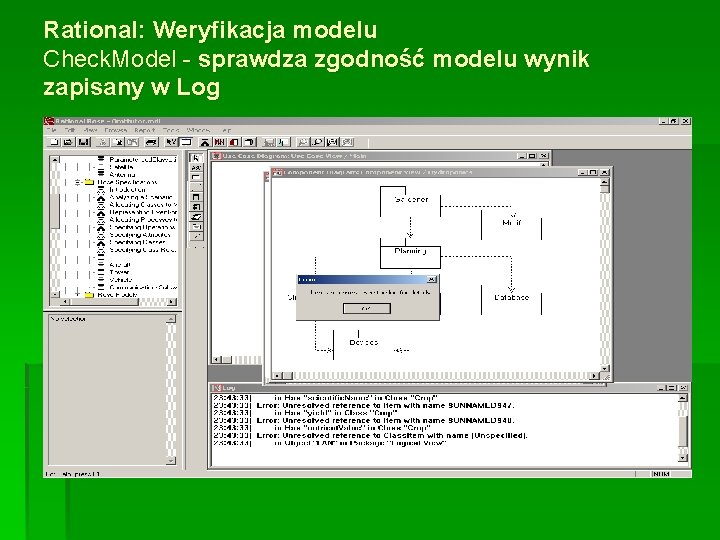720x540 pixels.
Task: Click the Cut scissors toolbar icon
Action: tap(104, 142)
